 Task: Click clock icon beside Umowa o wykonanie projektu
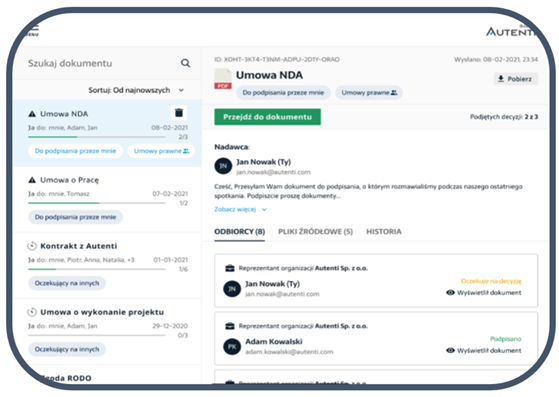click(x=32, y=312)
